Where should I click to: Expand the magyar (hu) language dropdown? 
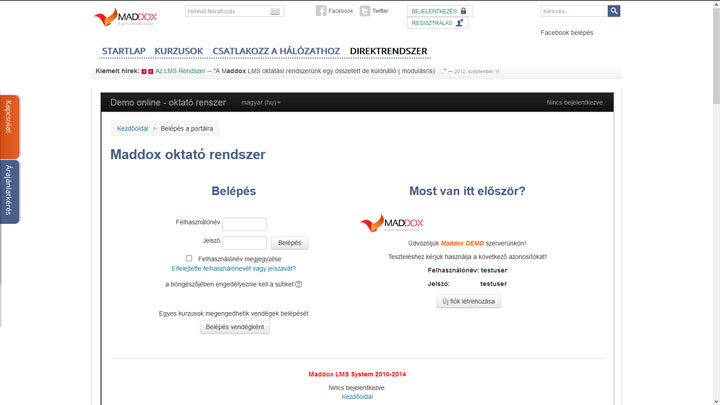coord(261,102)
